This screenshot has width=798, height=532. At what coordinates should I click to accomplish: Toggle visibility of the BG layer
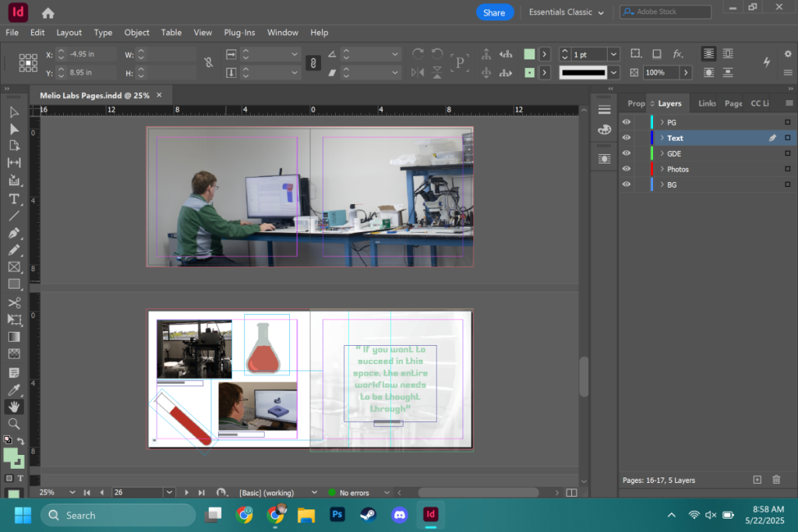(x=627, y=185)
